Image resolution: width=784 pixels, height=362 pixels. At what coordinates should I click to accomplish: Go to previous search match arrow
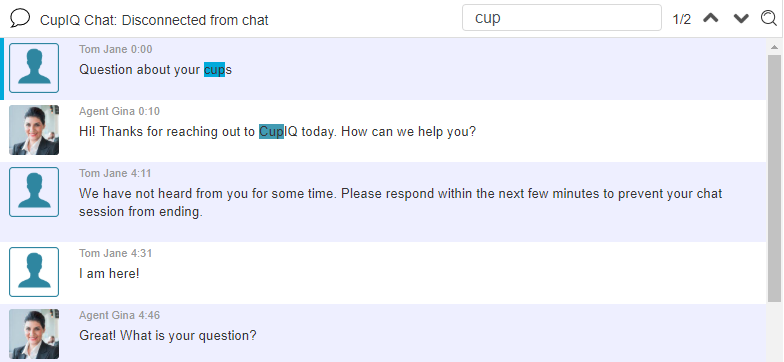click(710, 18)
